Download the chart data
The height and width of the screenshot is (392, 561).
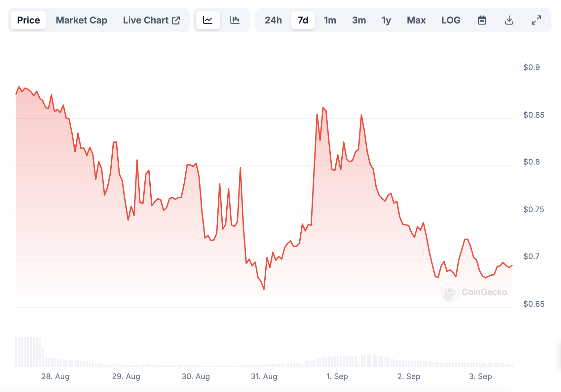click(x=509, y=20)
